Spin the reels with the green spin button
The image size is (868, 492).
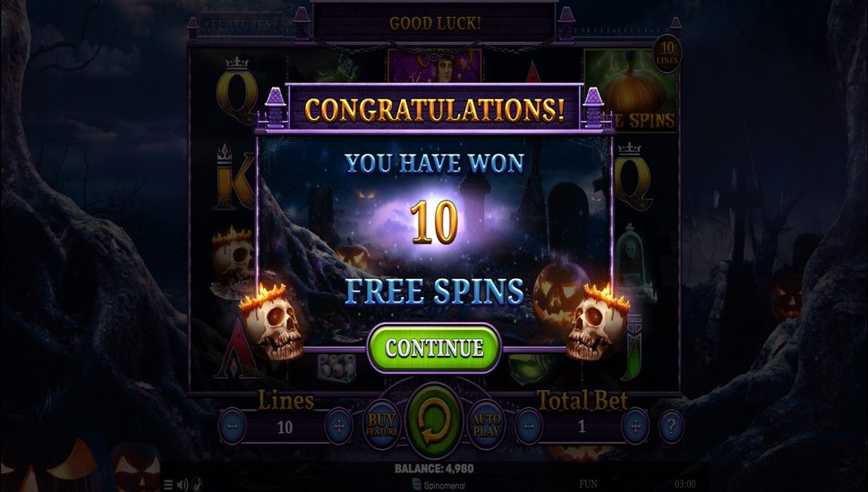(434, 424)
